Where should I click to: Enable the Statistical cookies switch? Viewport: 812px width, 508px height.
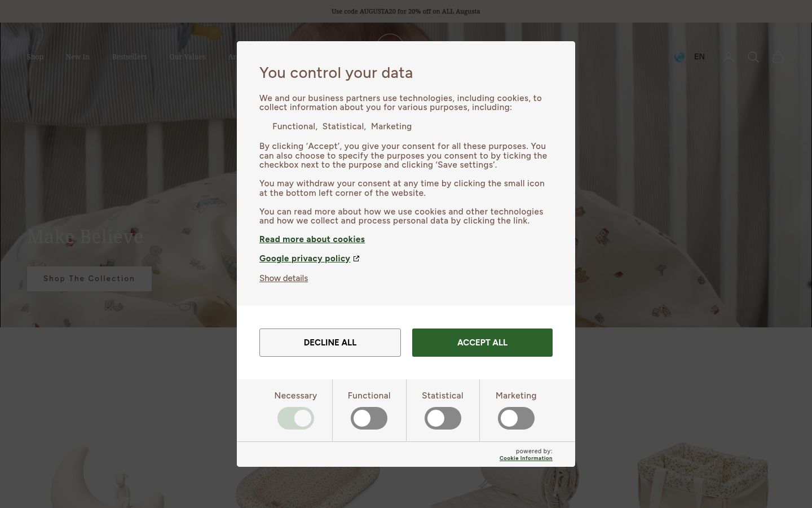tap(443, 418)
